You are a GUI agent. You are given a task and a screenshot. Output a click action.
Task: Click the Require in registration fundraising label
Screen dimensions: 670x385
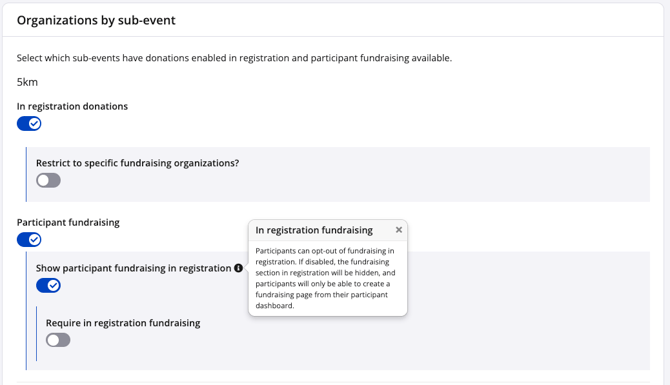coord(123,323)
